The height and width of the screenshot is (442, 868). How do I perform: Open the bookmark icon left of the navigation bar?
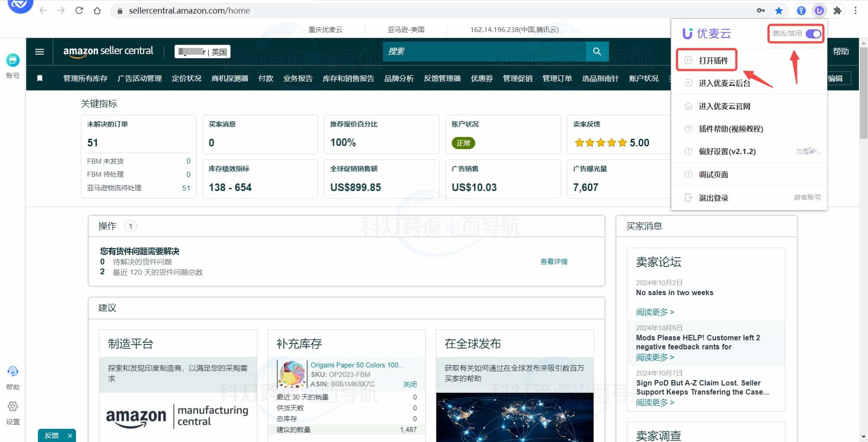coord(39,78)
